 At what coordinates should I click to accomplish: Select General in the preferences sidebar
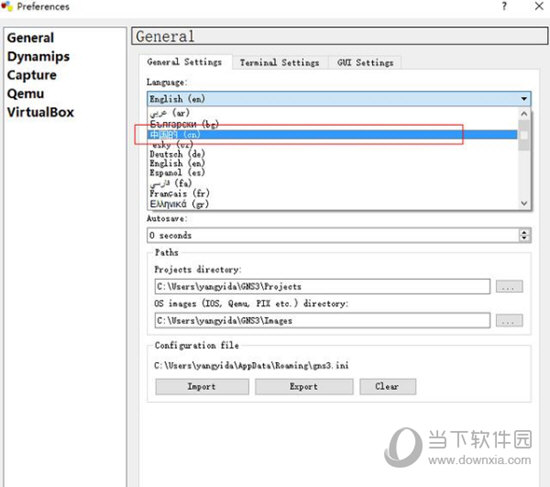point(31,38)
